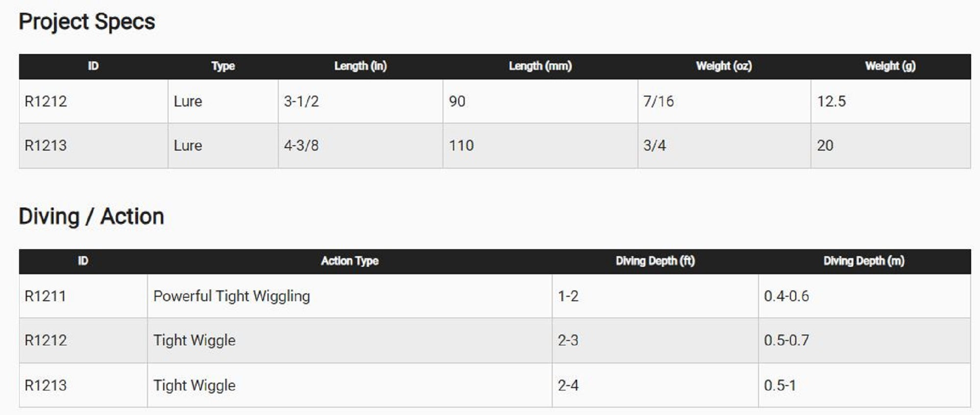Viewport: 980px width, 415px height.
Task: Select the R1211 ID cell
Action: tap(45, 296)
